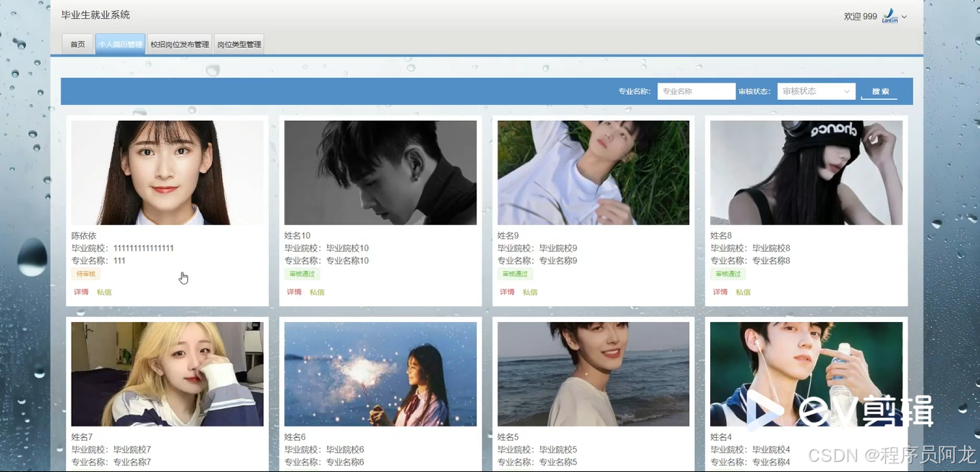Open 详情 for 姓名9
This screenshot has width=980, height=472.
[507, 292]
